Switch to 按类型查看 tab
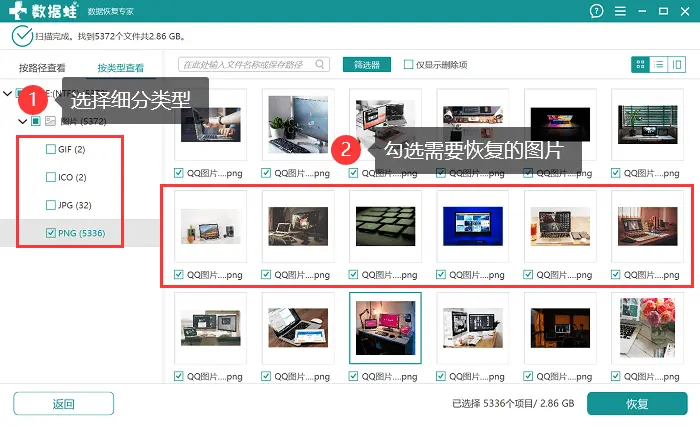700x427 pixels. [x=121, y=68]
